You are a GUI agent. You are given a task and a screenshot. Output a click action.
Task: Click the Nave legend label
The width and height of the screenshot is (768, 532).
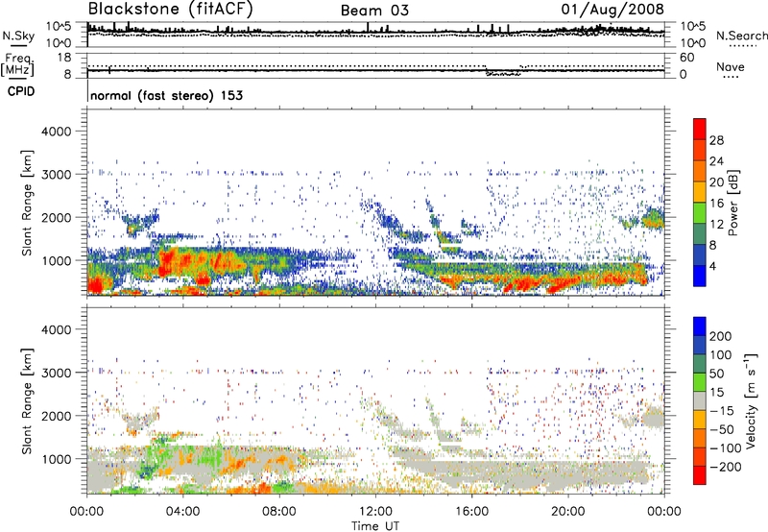pyautogui.click(x=731, y=66)
